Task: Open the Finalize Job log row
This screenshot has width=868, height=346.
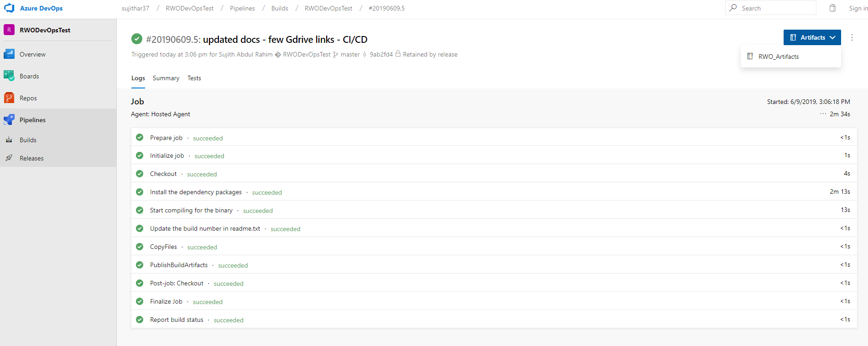Action: click(494, 301)
